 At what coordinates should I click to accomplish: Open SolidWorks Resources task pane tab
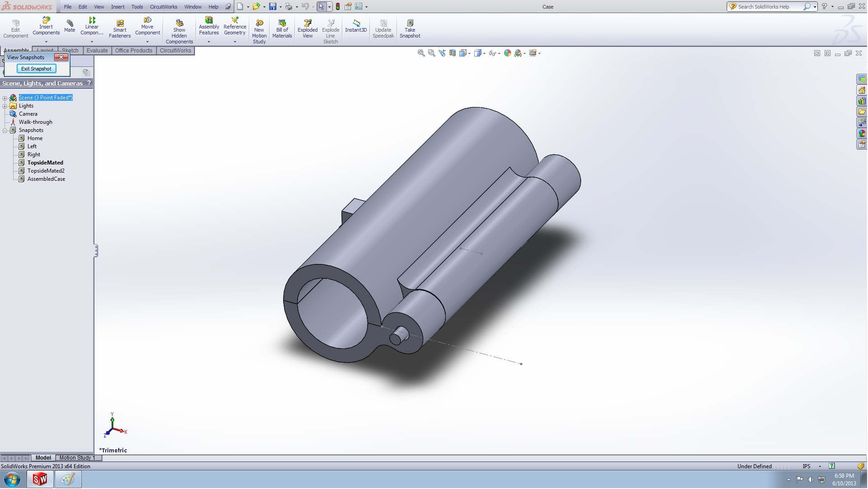pos(862,90)
